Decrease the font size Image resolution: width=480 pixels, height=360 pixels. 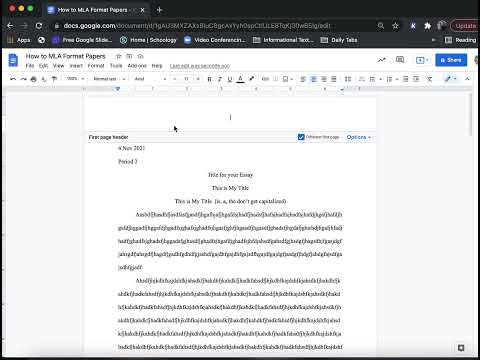coord(175,79)
